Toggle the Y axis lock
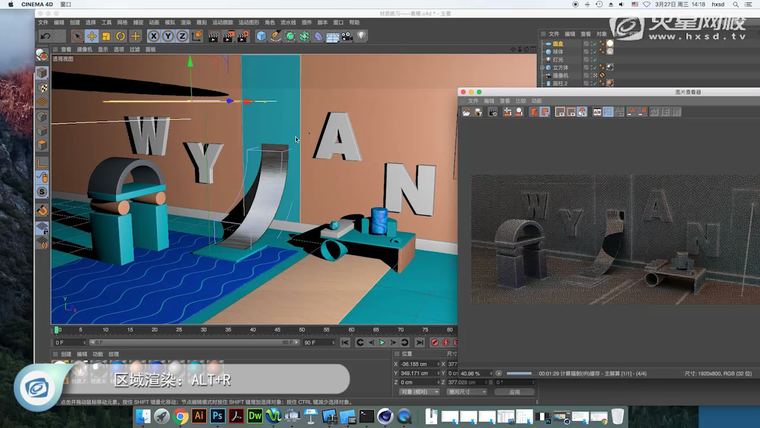760x428 pixels. click(x=167, y=36)
